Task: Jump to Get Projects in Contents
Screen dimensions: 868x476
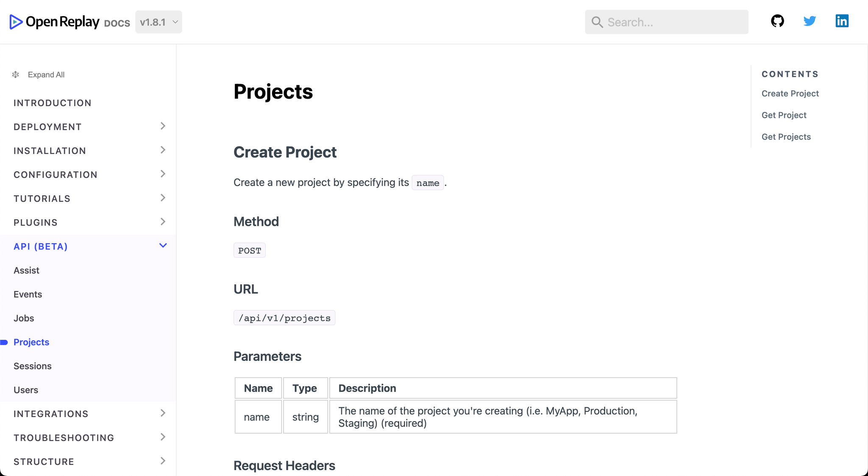Action: (x=786, y=137)
